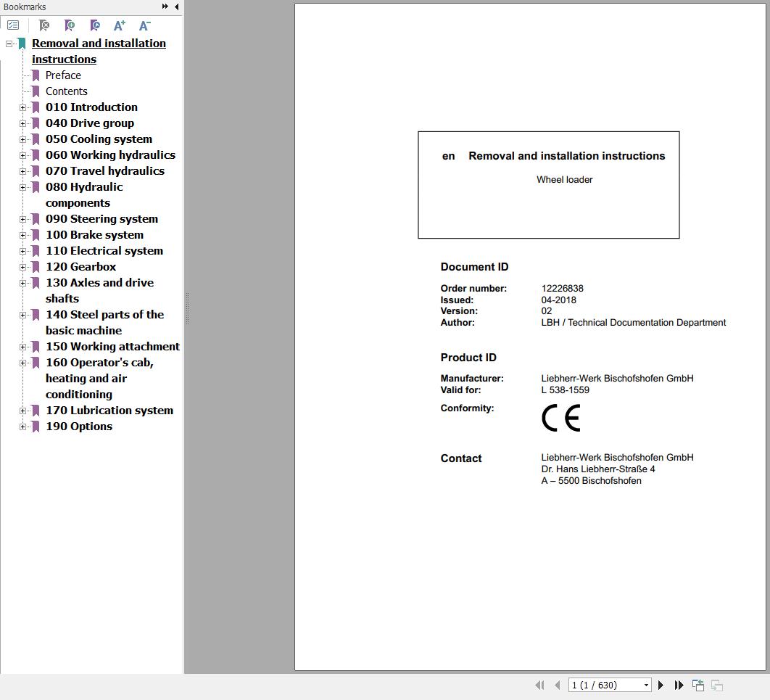Open the page number dropdown

click(x=646, y=685)
